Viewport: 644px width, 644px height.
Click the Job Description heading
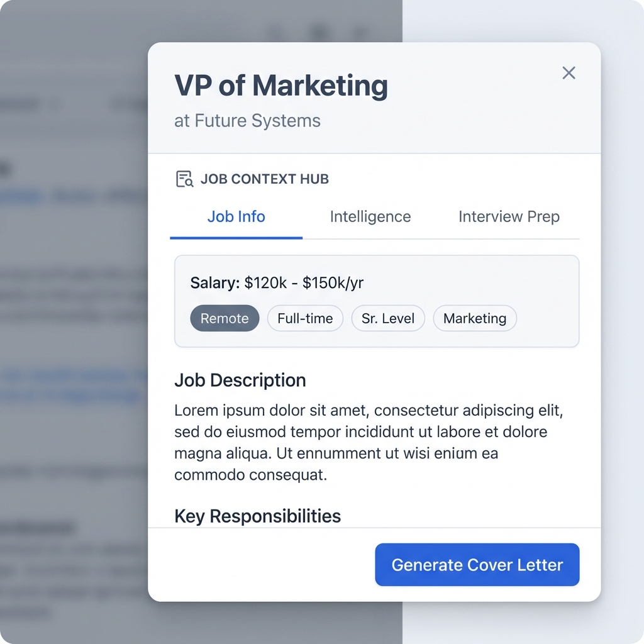coord(240,380)
